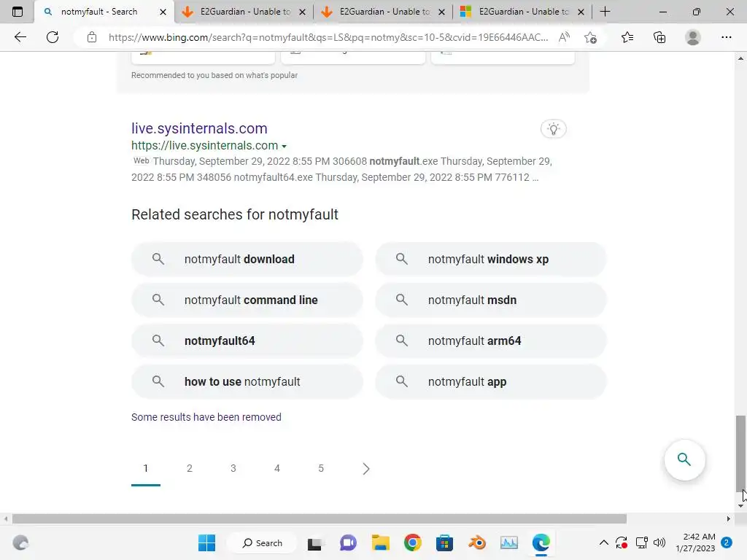
Task: Click the horizontal scrollbar thumb
Action: 320,518
